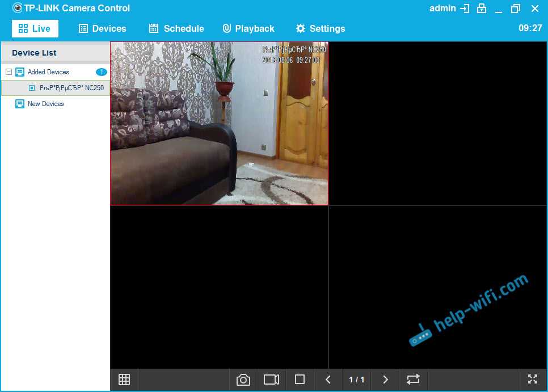Screen dimensions: 548x392
Task: Select the empty top-right video pane
Action: coord(438,123)
